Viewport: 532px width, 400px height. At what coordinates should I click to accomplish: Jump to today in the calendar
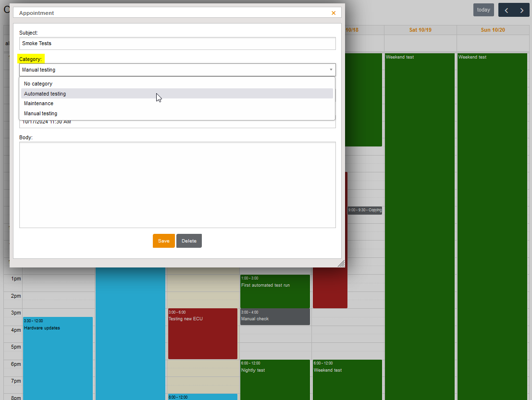(x=483, y=10)
